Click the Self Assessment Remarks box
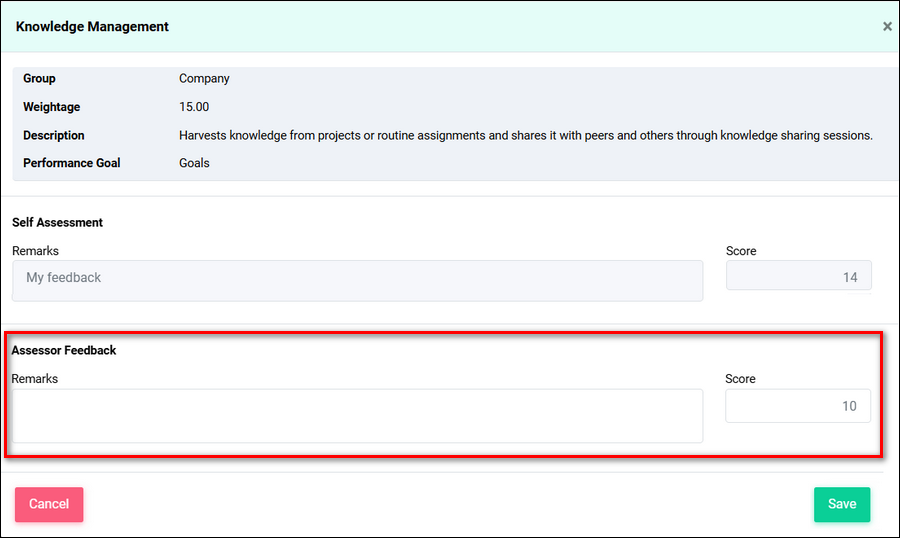900x538 pixels. coord(357,280)
